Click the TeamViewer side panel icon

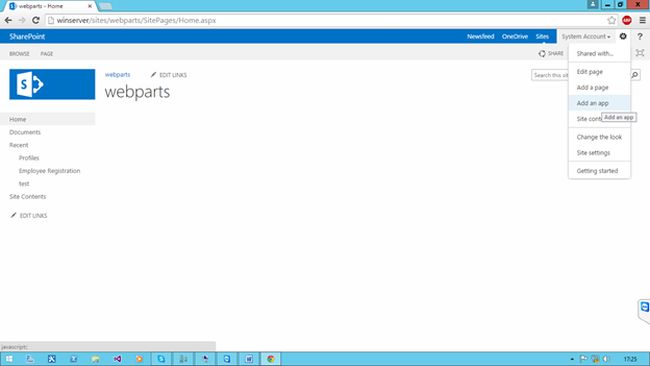(x=644, y=307)
